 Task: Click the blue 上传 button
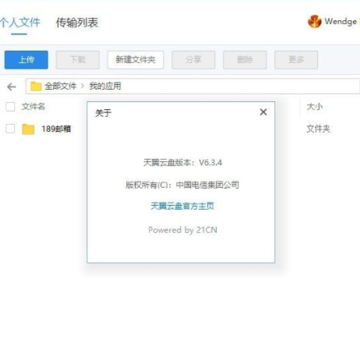(26, 60)
